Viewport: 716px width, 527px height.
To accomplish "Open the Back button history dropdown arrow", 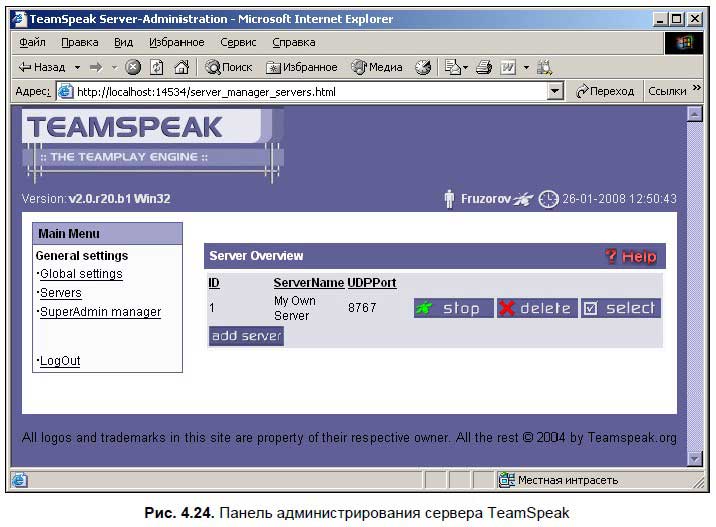I will (76, 67).
